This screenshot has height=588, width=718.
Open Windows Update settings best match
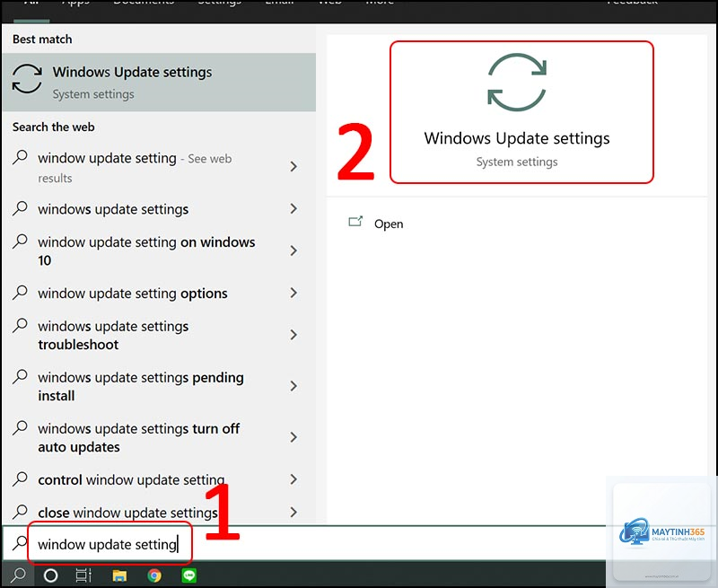(159, 82)
